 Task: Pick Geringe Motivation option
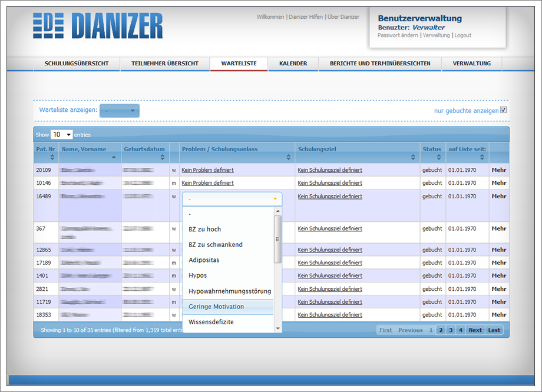pos(228,307)
